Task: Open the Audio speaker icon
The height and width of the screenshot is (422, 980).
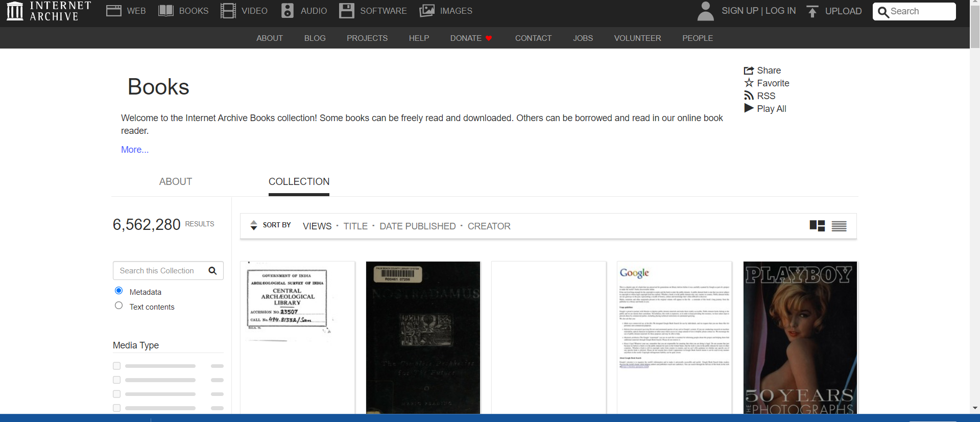Action: tap(288, 11)
